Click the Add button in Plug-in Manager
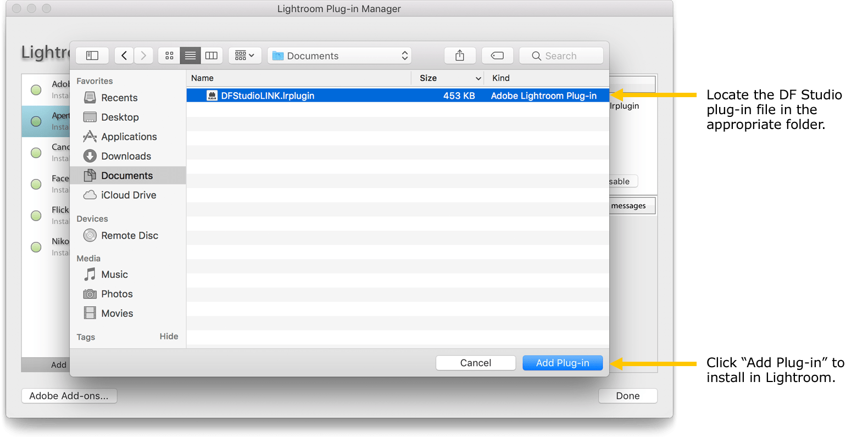The image size is (868, 438). (x=58, y=364)
